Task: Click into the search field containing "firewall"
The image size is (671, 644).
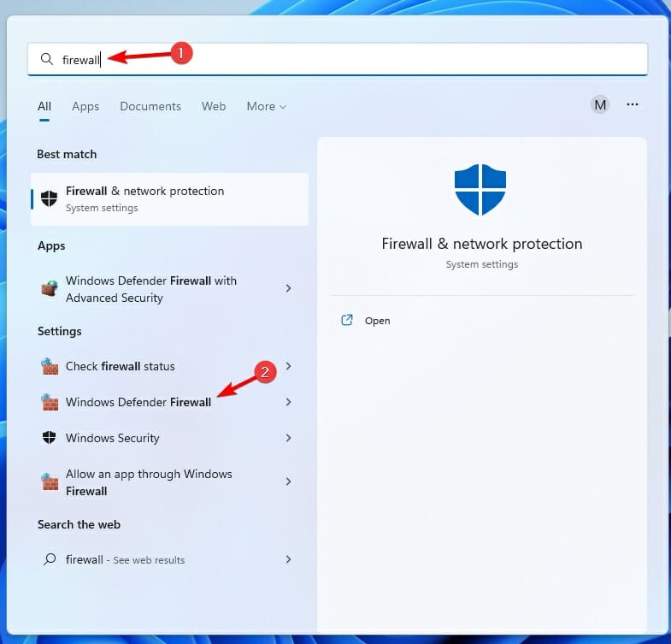Action: pos(338,59)
